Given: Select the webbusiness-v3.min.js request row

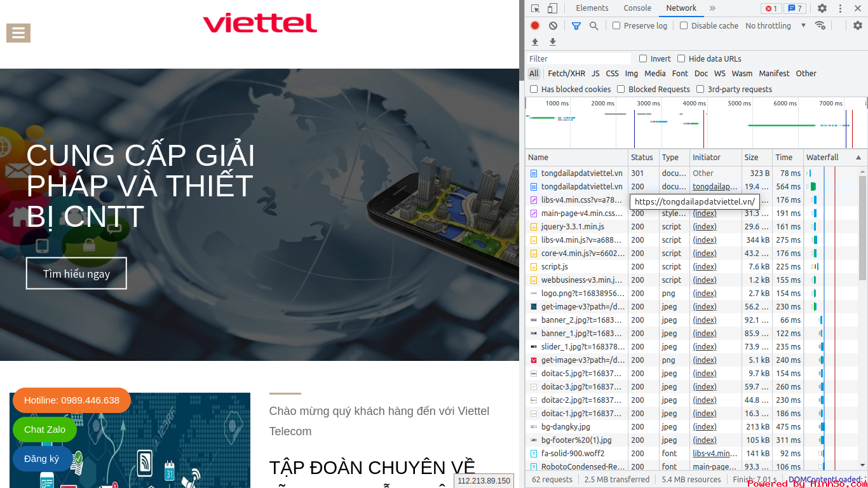Looking at the screenshot, I should click(692, 280).
